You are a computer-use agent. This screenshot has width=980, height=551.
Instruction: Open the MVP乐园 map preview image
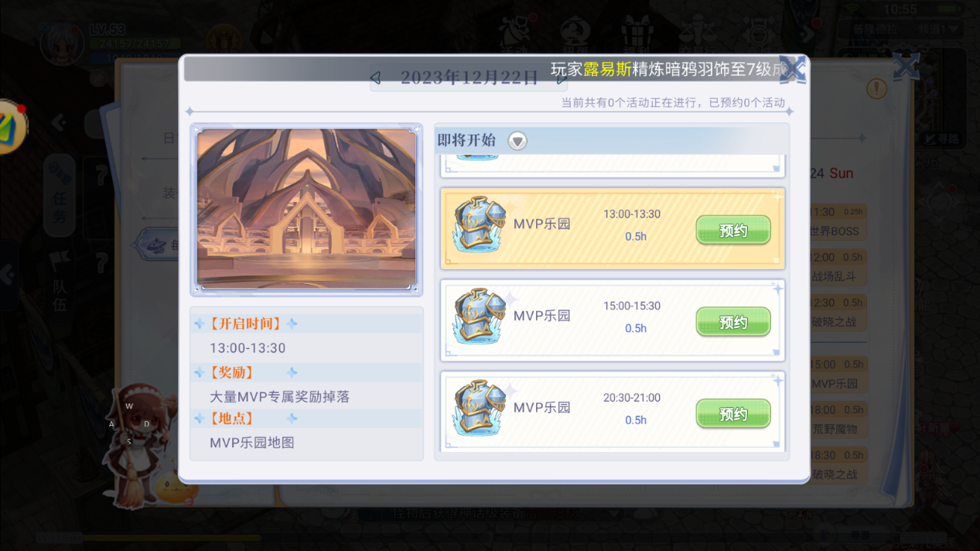coord(306,209)
